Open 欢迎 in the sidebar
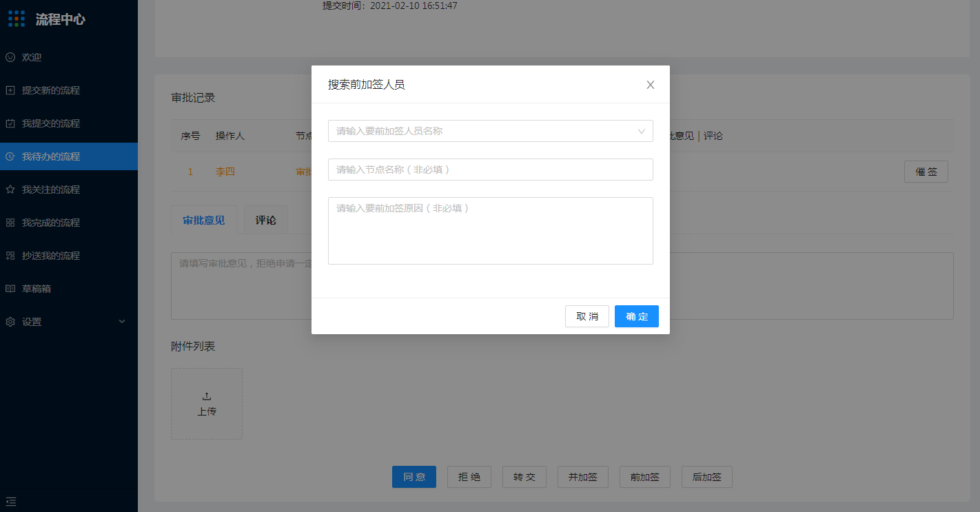Screen dimensions: 980x512 click(69, 57)
